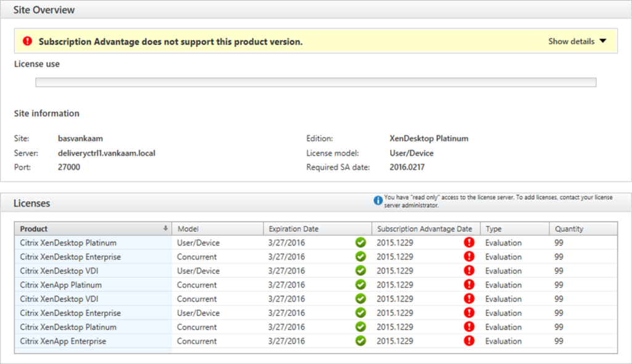The height and width of the screenshot is (364, 632).
Task: Click the Show details link
Action: (571, 41)
